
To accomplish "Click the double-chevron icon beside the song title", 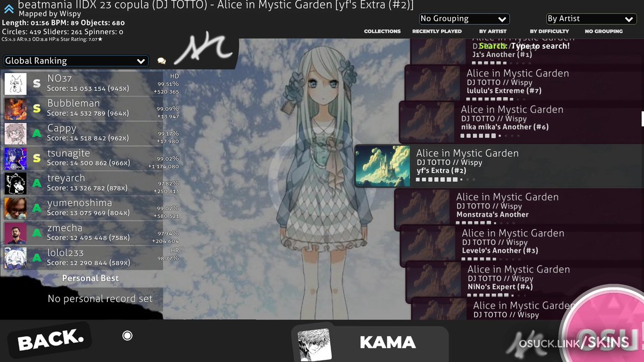I will [9, 8].
